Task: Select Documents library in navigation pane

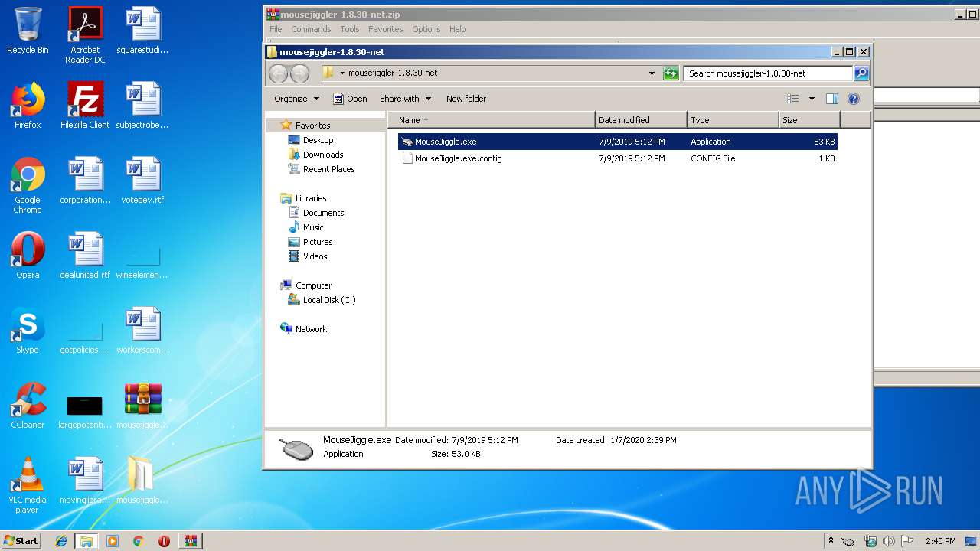Action: (323, 213)
